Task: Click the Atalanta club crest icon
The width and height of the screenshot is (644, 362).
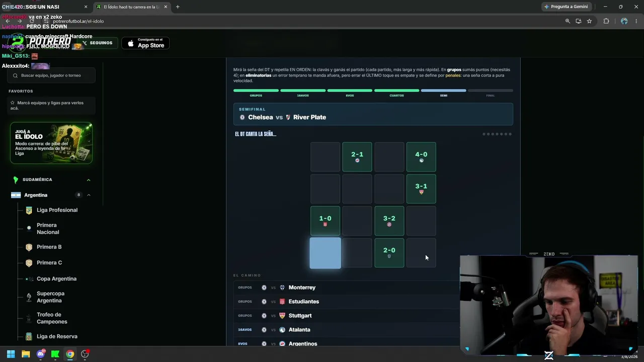Action: [x=282, y=330]
